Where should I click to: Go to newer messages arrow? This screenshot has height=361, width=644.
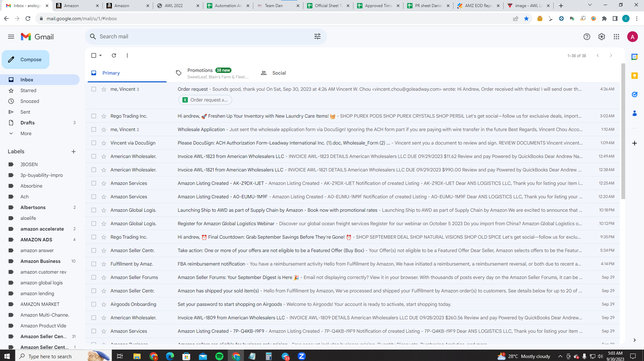tap(598, 55)
